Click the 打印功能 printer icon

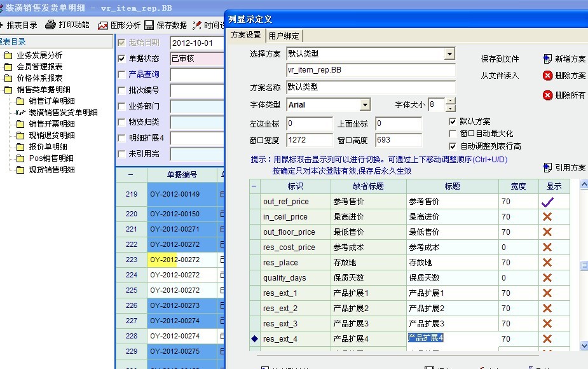pyautogui.click(x=50, y=25)
